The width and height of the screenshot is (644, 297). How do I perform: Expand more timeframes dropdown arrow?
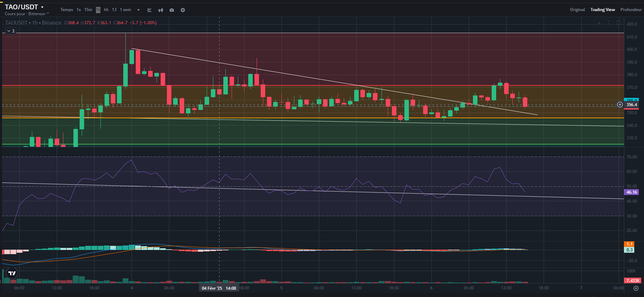coord(138,10)
